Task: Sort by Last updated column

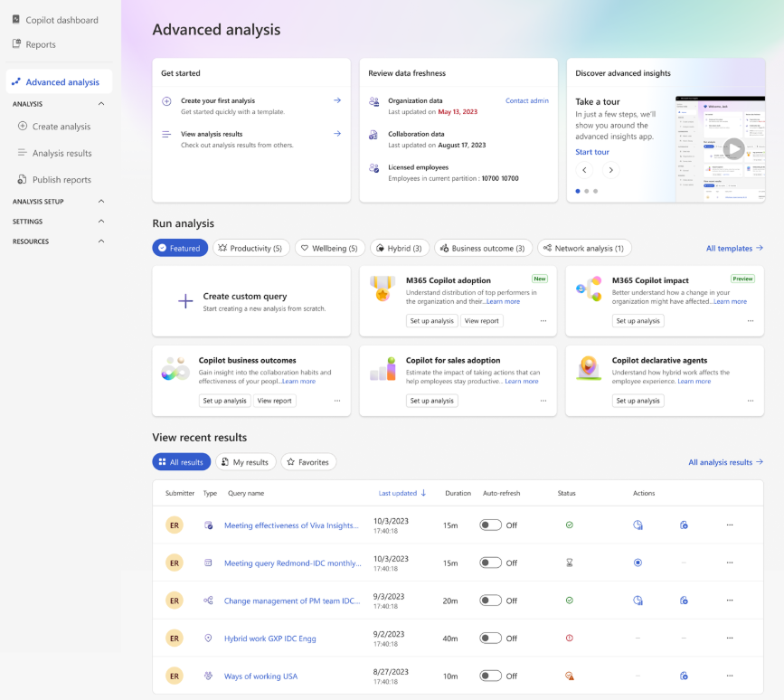Action: pyautogui.click(x=402, y=493)
